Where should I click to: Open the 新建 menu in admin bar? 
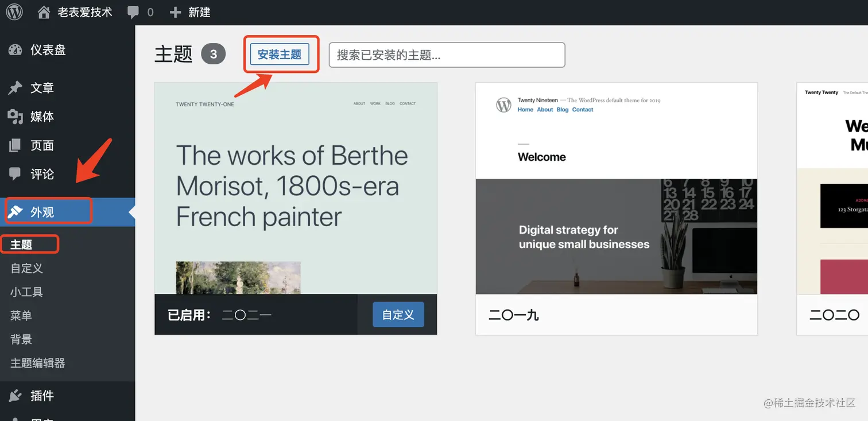pyautogui.click(x=199, y=12)
